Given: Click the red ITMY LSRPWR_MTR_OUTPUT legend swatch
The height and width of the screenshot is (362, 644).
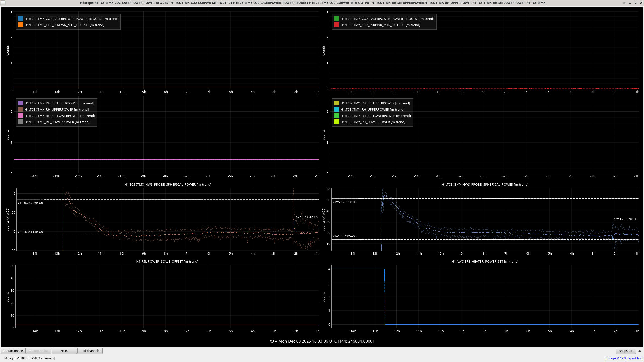Looking at the screenshot, I should [x=337, y=25].
